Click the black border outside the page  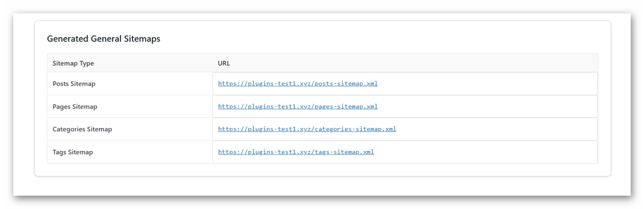tap(321, 203)
